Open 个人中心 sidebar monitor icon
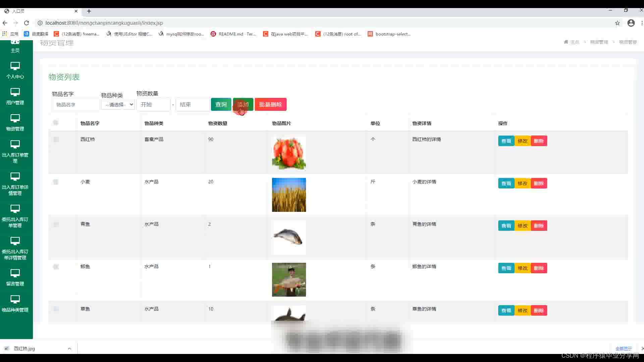 [x=15, y=66]
